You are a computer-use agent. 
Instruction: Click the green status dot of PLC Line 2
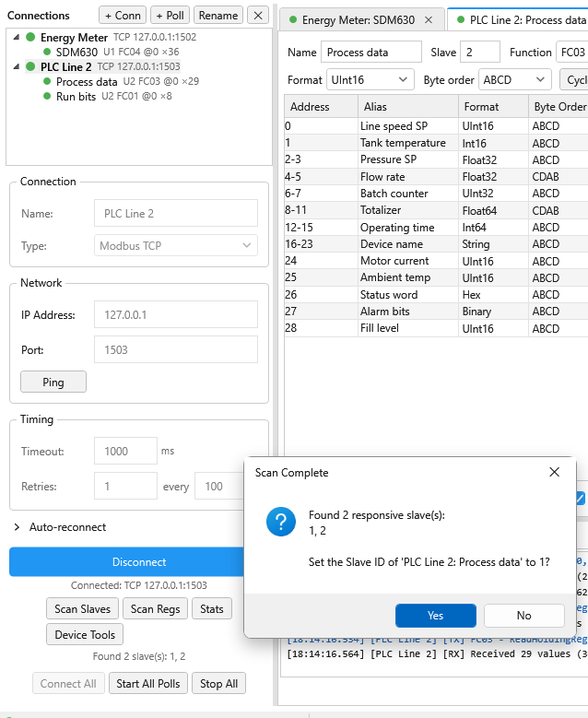pos(30,67)
